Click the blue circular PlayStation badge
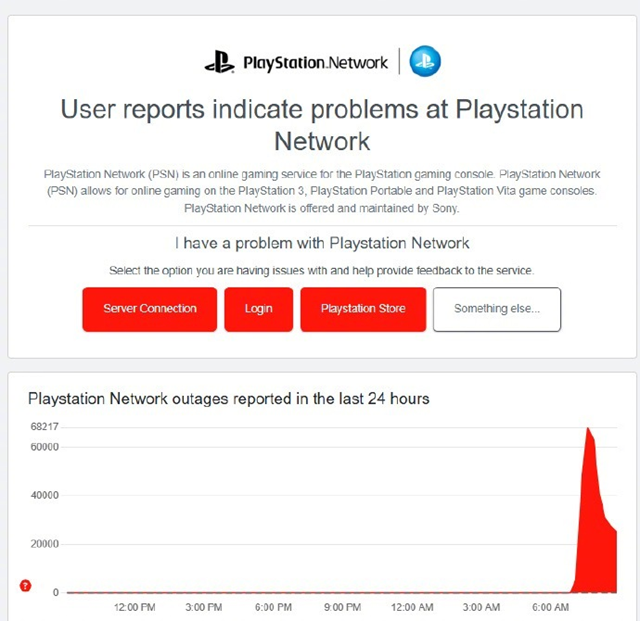 pyautogui.click(x=425, y=62)
